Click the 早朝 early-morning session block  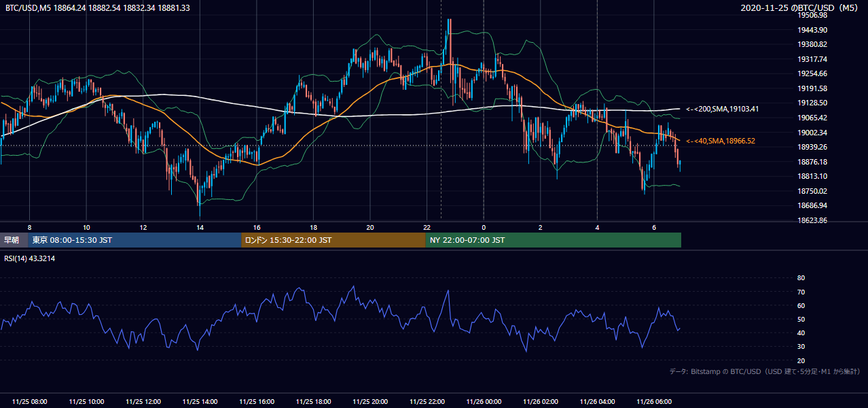point(14,240)
